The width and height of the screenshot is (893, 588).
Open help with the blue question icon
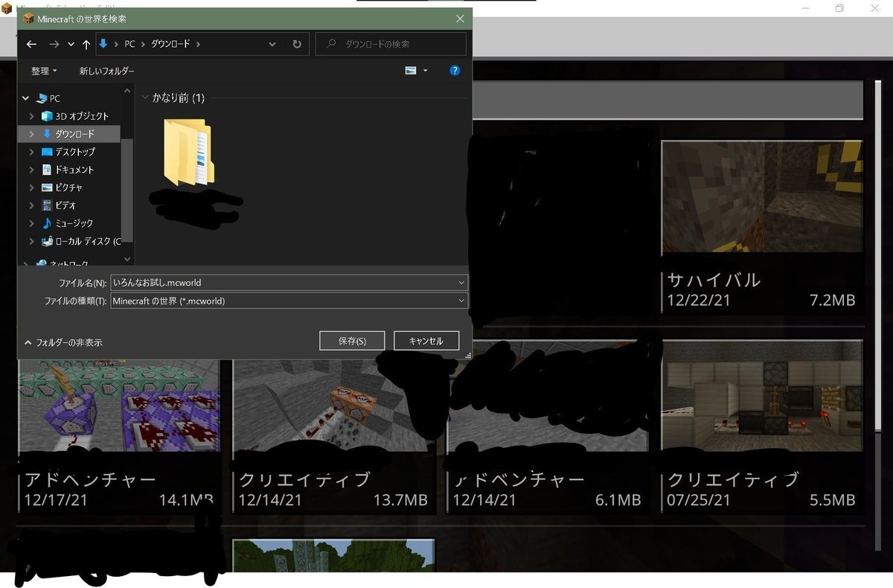455,71
